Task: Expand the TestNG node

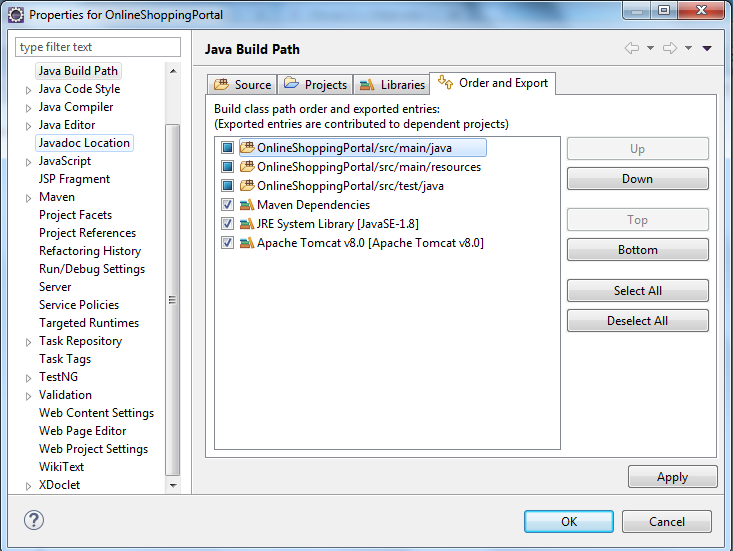Action: coord(29,378)
